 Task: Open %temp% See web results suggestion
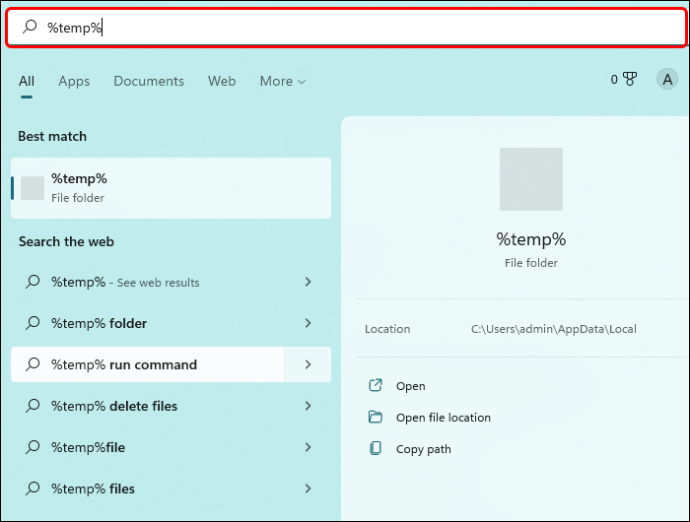tap(171, 282)
